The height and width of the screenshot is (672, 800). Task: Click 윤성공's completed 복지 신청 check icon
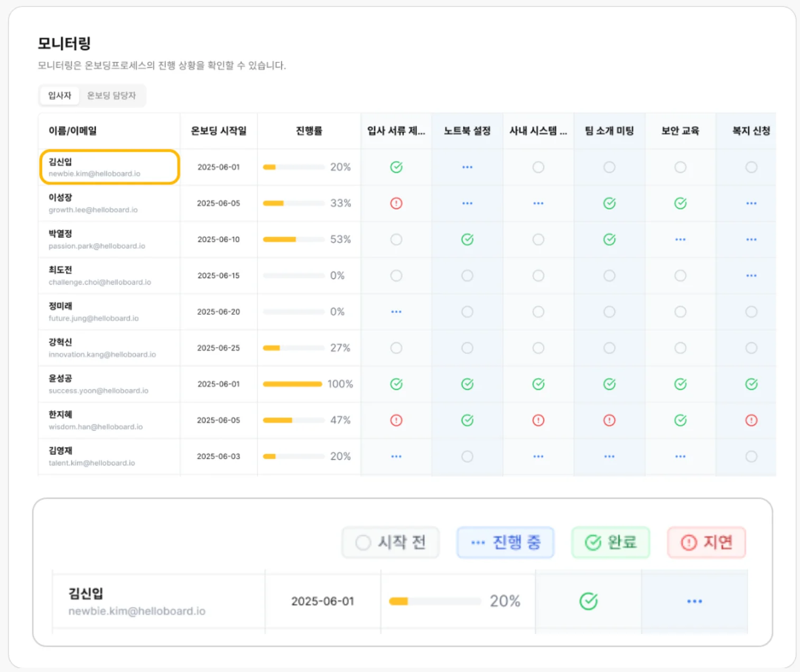(751, 384)
